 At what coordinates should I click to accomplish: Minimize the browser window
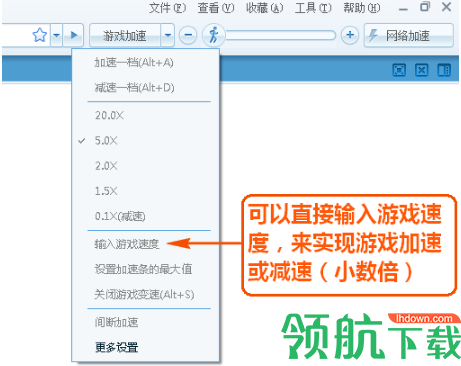pyautogui.click(x=403, y=9)
